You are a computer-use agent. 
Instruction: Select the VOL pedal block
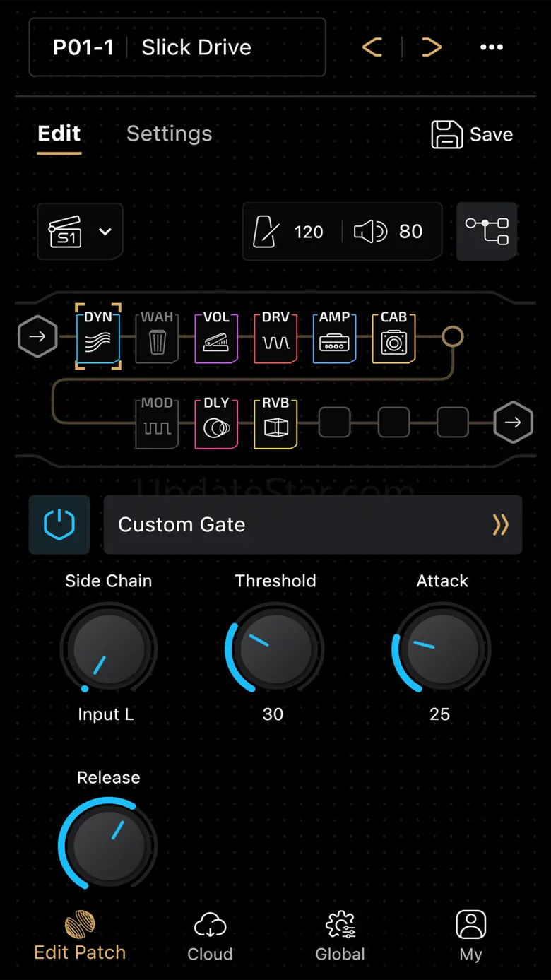(x=216, y=337)
